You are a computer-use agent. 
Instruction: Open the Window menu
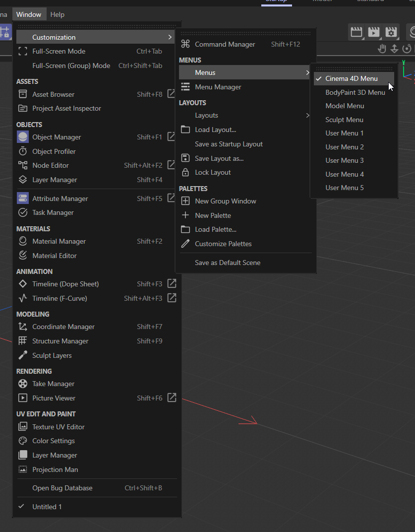tap(29, 14)
